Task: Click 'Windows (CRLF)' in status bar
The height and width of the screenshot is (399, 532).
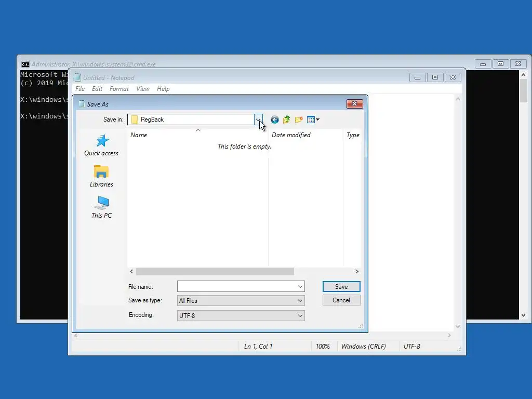Action: coord(363,347)
